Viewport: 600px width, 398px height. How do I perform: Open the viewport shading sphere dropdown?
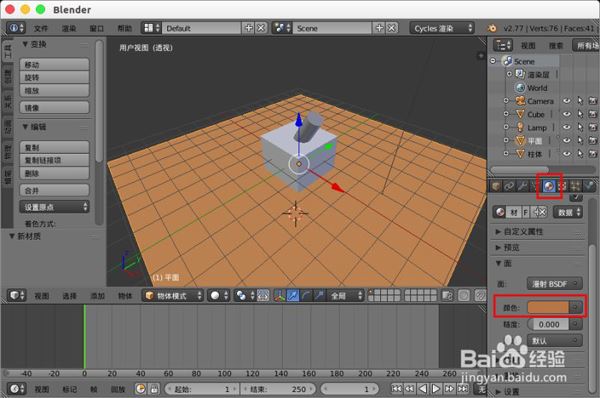tap(219, 295)
